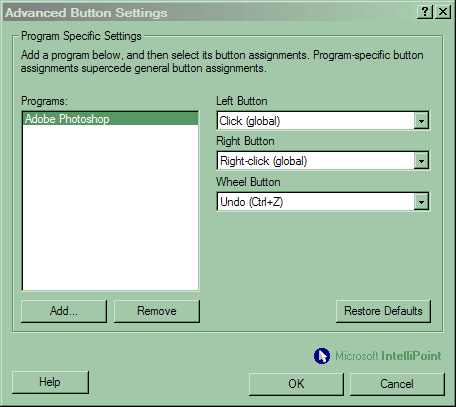Screen dimensions: 456x407
Task: Cancel the Advanced Button Settings dialog
Action: click(397, 384)
